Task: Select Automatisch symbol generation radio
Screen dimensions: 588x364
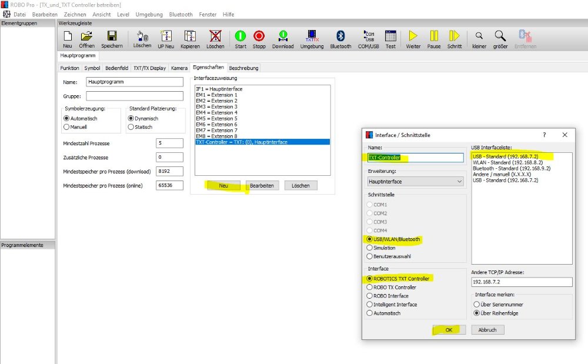Action: click(x=67, y=118)
